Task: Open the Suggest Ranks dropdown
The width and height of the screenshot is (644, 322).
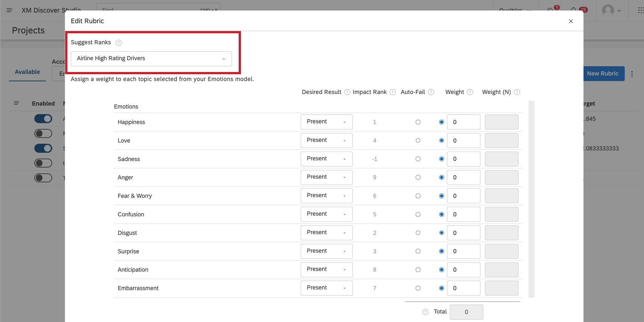Action: 151,59
